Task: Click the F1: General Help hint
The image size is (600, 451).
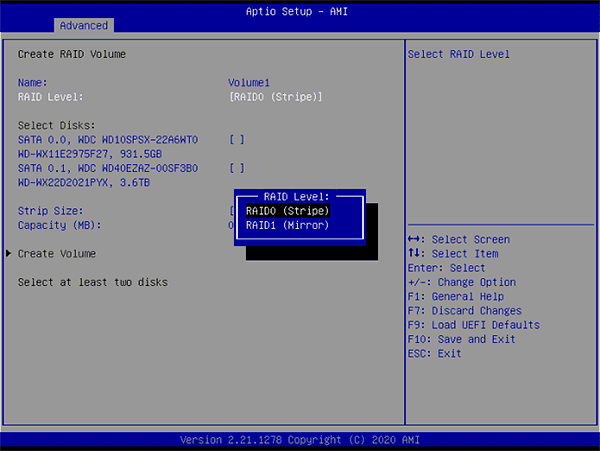Action: click(455, 297)
